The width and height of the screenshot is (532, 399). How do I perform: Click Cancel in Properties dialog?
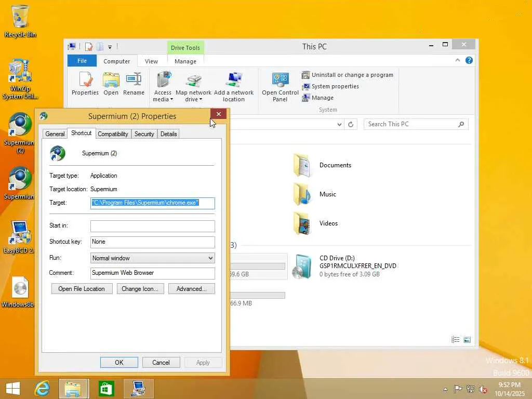(161, 362)
